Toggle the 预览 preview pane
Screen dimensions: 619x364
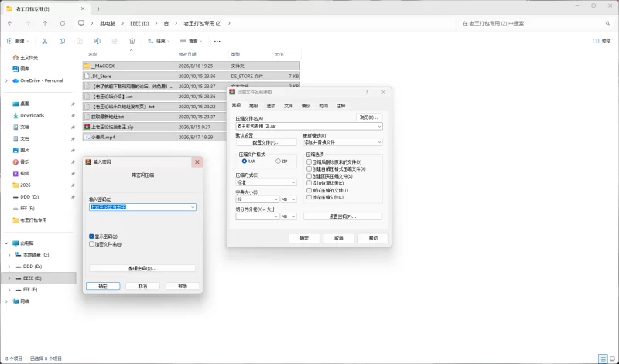point(602,41)
